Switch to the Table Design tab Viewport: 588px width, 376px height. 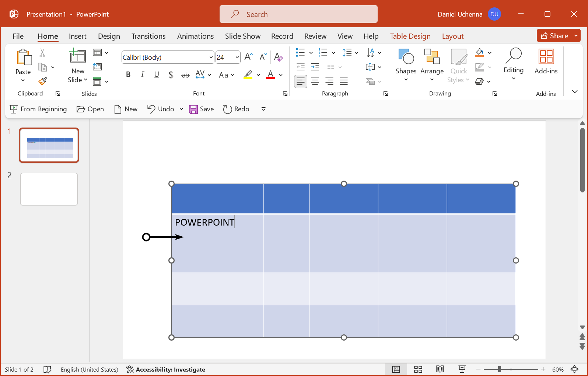click(x=410, y=36)
